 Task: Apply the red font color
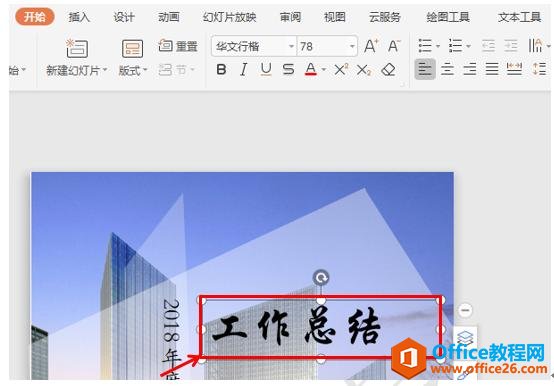click(311, 70)
